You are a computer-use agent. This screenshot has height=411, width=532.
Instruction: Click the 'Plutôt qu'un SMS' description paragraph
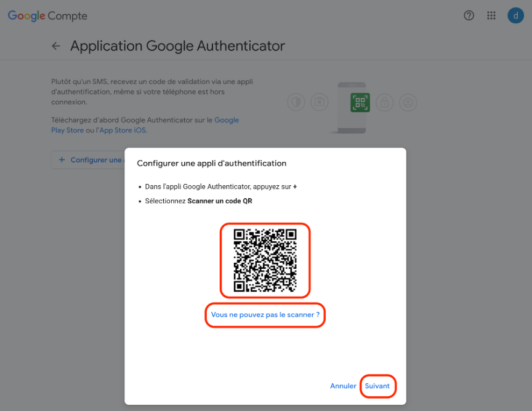(x=152, y=92)
